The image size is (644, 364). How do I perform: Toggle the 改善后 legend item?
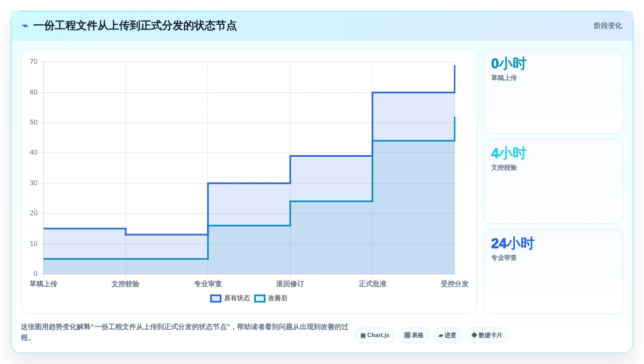(x=271, y=298)
